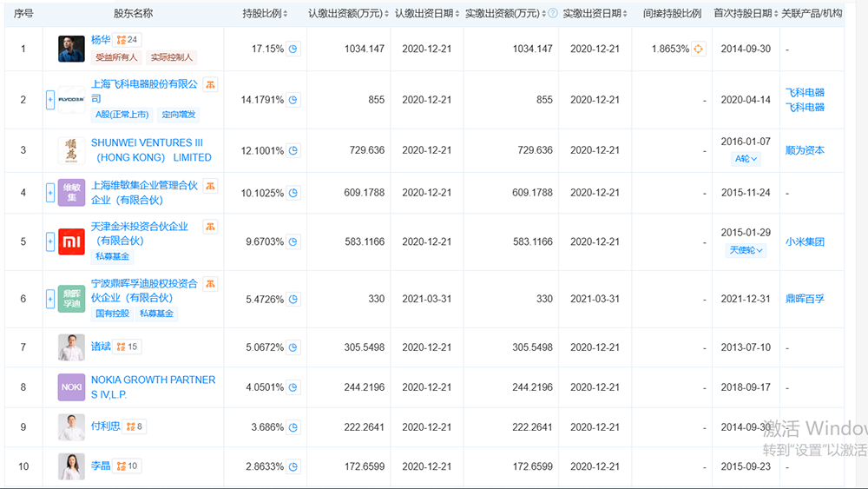868x489 pixels.
Task: Open the 天使轮 funding round dropdown
Action: [x=746, y=250]
